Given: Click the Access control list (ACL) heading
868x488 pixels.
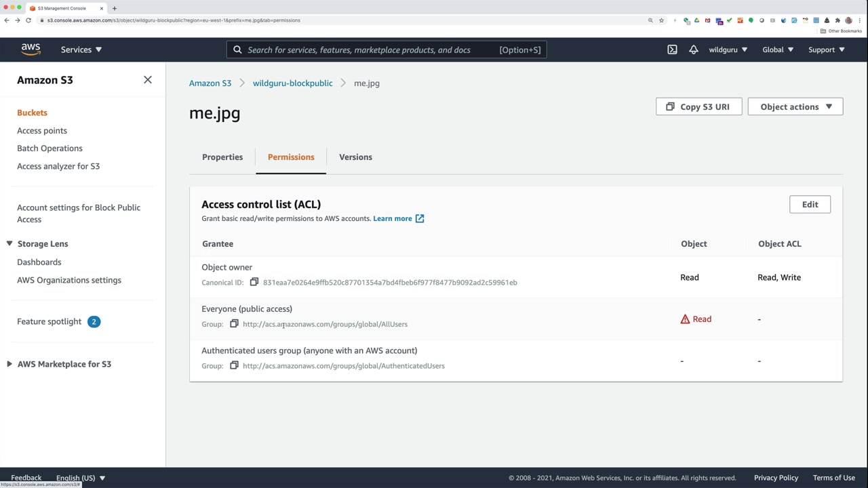Looking at the screenshot, I should (x=261, y=205).
